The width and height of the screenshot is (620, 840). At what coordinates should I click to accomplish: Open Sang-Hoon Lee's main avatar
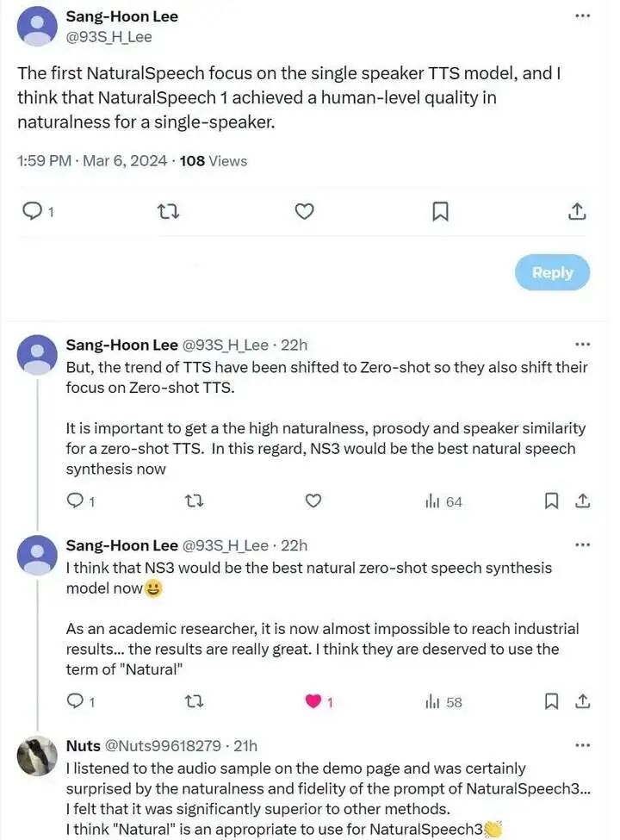pos(37,26)
